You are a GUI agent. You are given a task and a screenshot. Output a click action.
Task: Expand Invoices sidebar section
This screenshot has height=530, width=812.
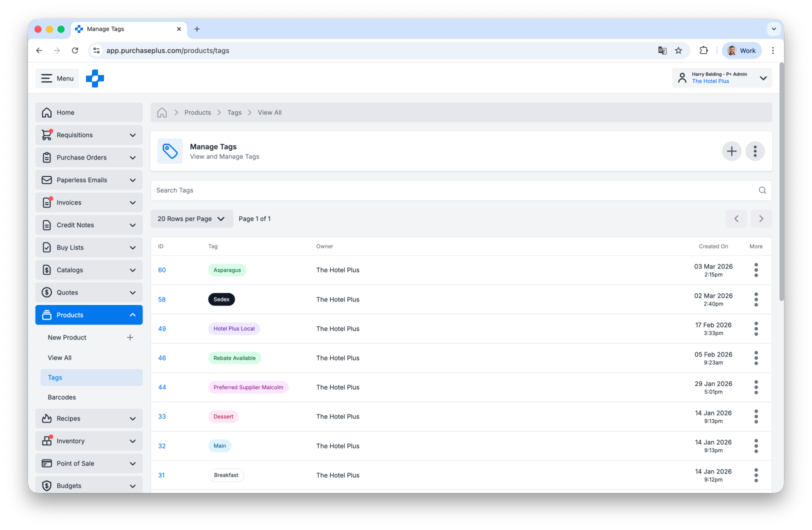click(x=89, y=202)
